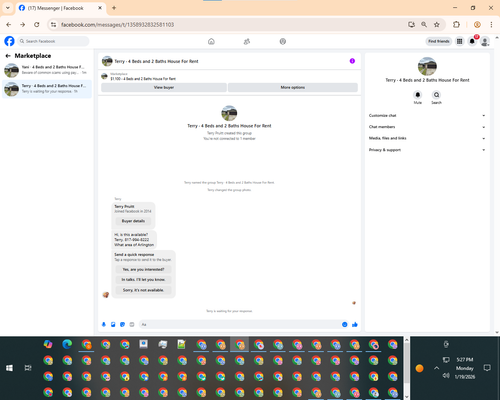Viewport: 500px width, 400px height.
Task: Open the Chrome extensions puzzle icon
Action: 456,24
